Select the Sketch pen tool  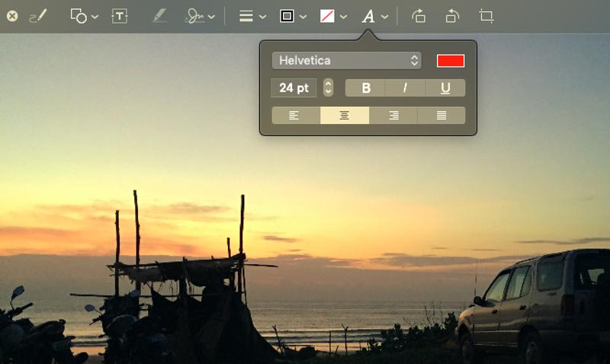tap(37, 16)
